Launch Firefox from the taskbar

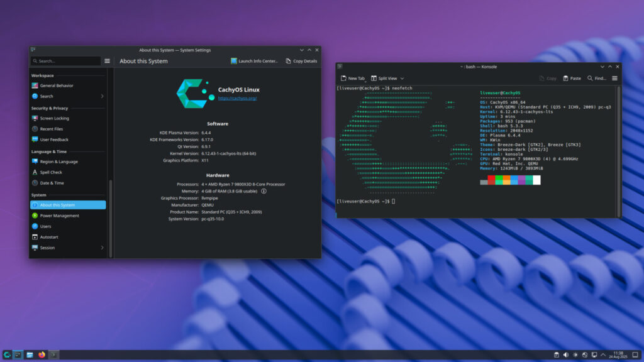[42, 354]
